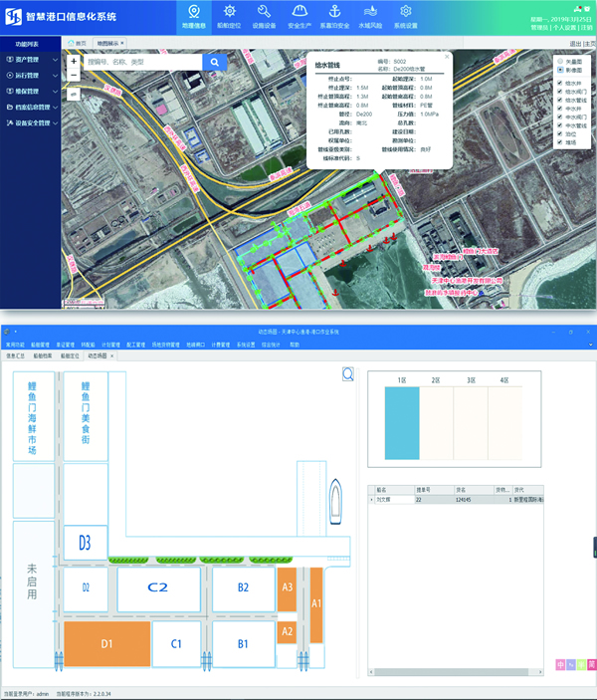Expand the 档案信息管理 chevron
The width and height of the screenshot is (597, 700).
click(55, 108)
